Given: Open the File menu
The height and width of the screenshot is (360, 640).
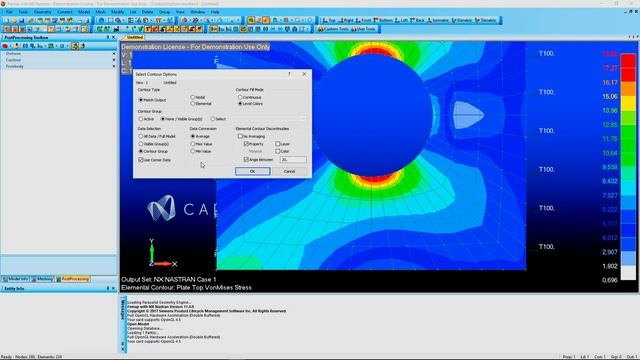Looking at the screenshot, I should coord(9,12).
